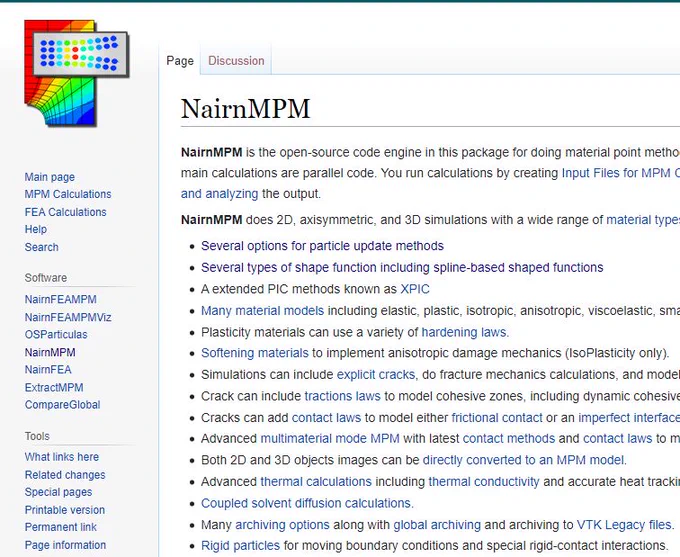Follow 'archiving options' link

click(282, 525)
